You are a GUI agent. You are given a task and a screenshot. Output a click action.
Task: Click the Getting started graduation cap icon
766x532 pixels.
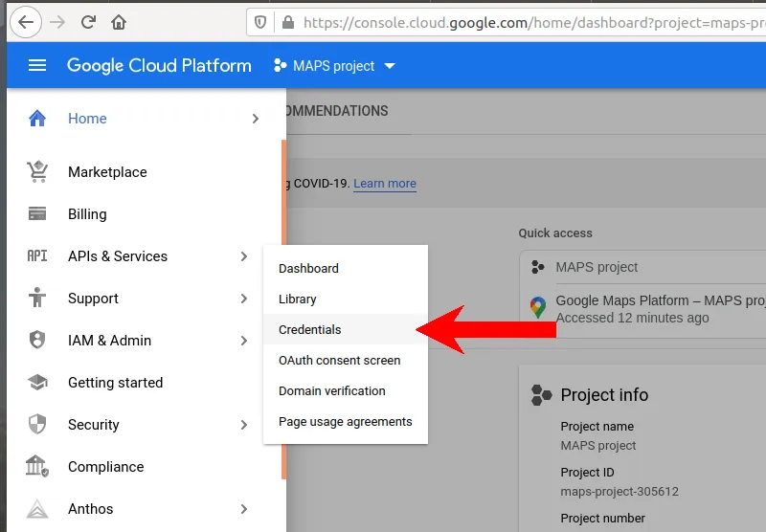coord(37,382)
